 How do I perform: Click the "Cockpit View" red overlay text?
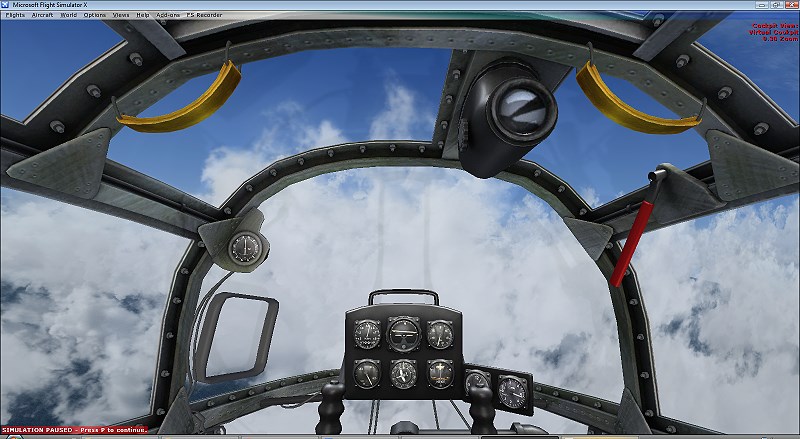coord(774,26)
